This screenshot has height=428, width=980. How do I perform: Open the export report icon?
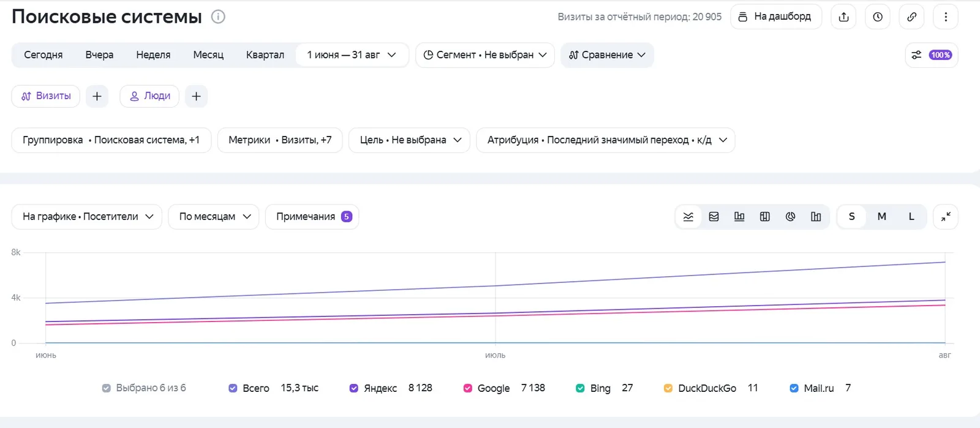tap(843, 17)
